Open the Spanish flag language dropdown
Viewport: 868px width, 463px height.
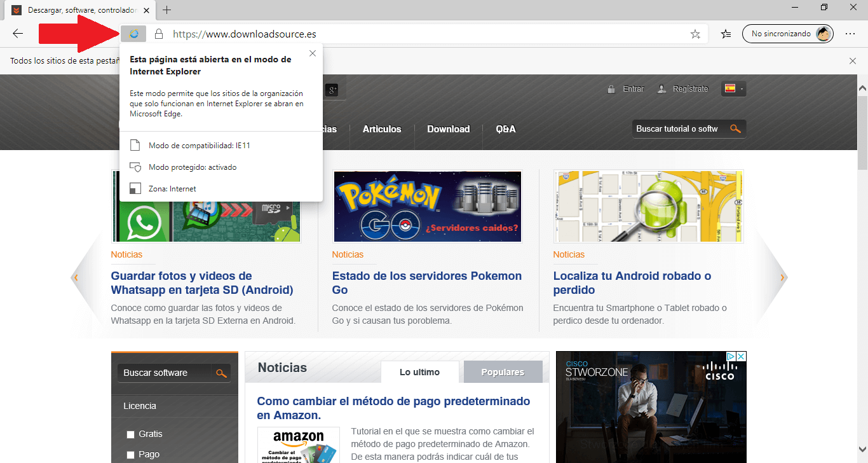(x=733, y=89)
